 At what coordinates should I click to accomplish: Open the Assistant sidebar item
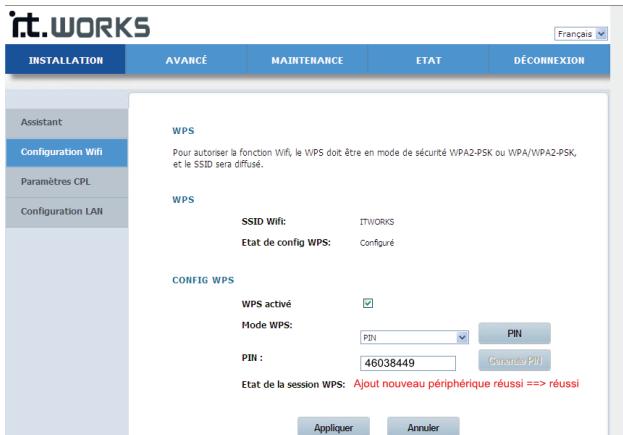tap(67, 122)
